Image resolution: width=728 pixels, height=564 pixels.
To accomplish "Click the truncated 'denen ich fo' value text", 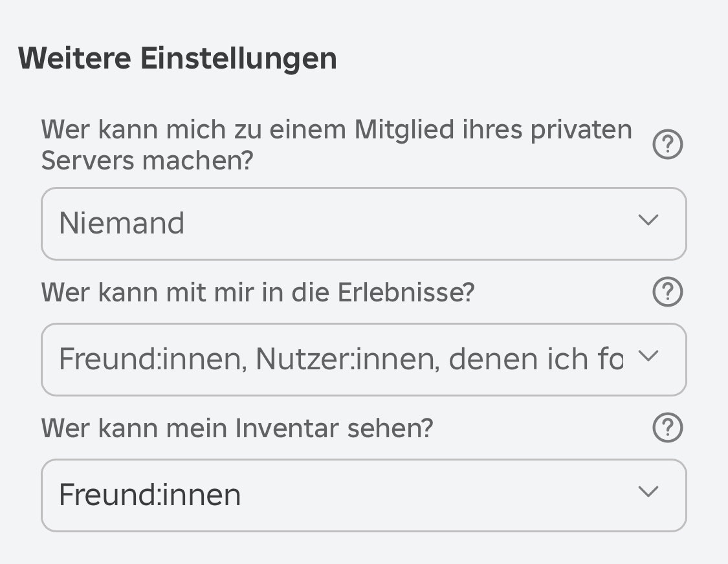I will point(536,359).
